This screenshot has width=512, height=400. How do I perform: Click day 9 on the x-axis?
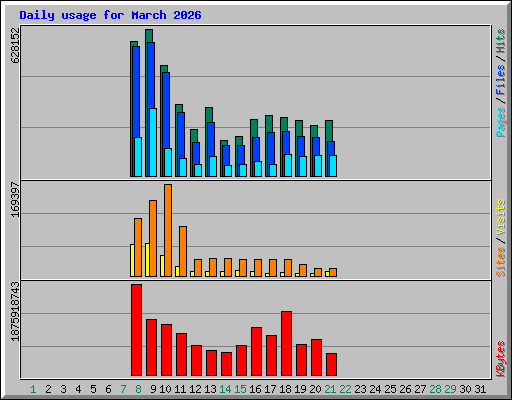coord(153,389)
